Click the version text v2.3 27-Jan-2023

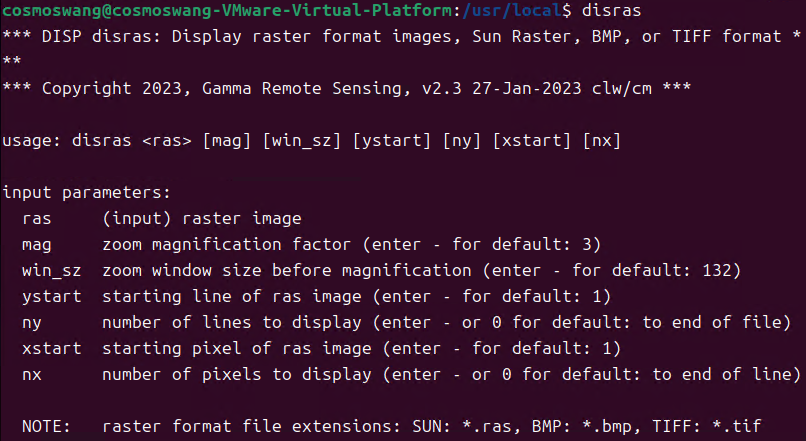coord(502,88)
